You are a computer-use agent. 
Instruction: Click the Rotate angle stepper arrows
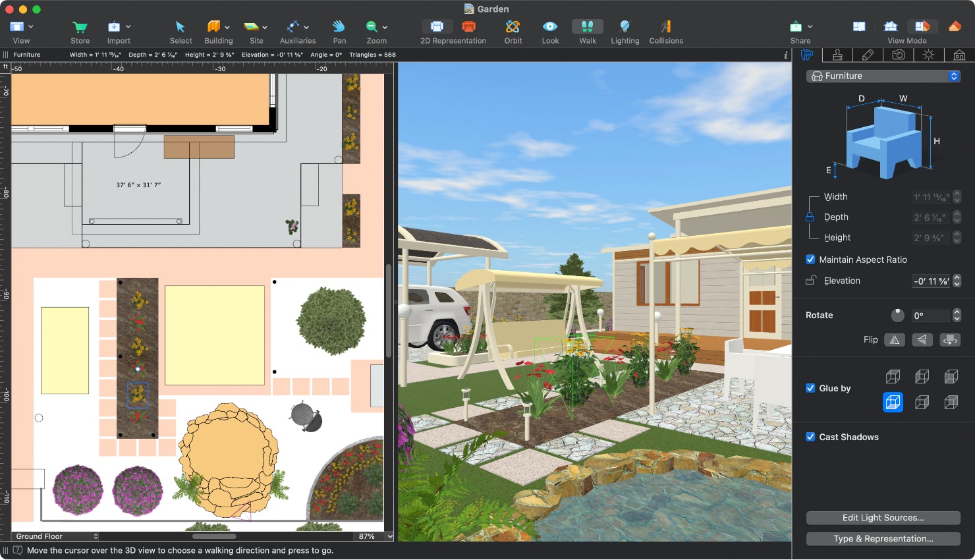pos(957,316)
